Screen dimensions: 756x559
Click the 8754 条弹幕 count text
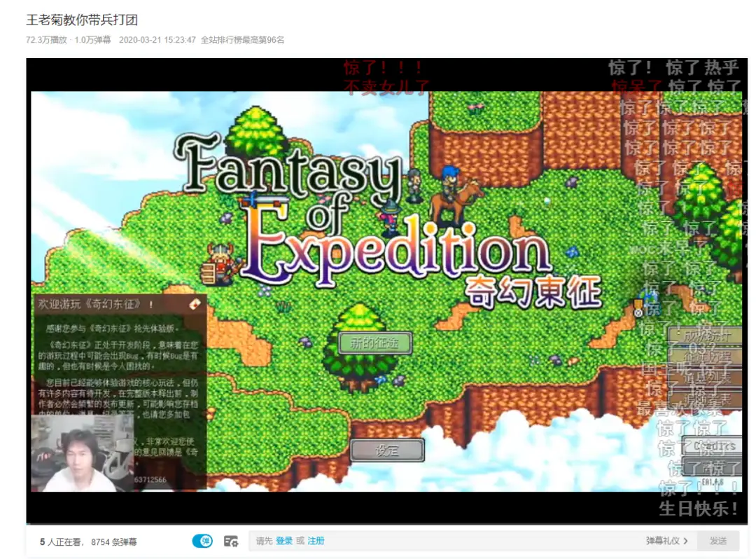tap(114, 541)
